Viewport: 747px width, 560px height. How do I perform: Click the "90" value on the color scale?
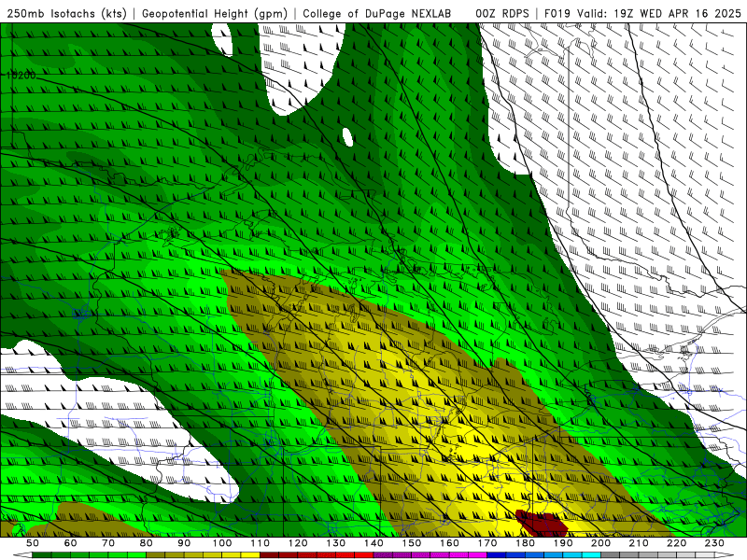pos(184,543)
